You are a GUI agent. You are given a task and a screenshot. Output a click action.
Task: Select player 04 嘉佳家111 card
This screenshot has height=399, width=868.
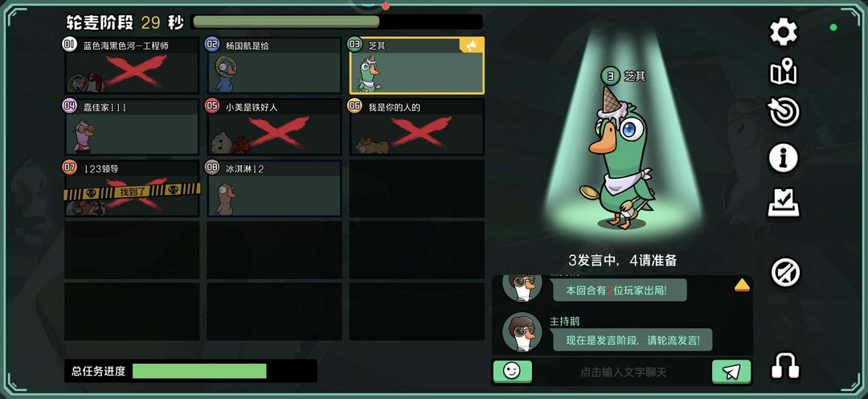tap(132, 127)
